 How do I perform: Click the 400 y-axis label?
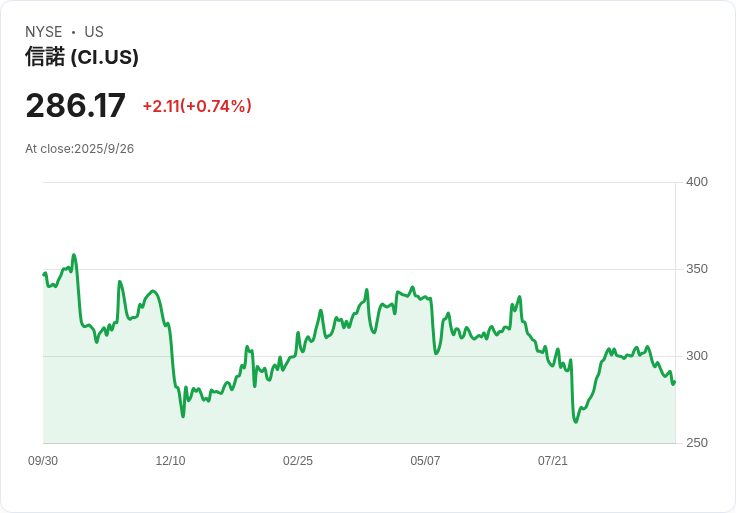point(697,182)
